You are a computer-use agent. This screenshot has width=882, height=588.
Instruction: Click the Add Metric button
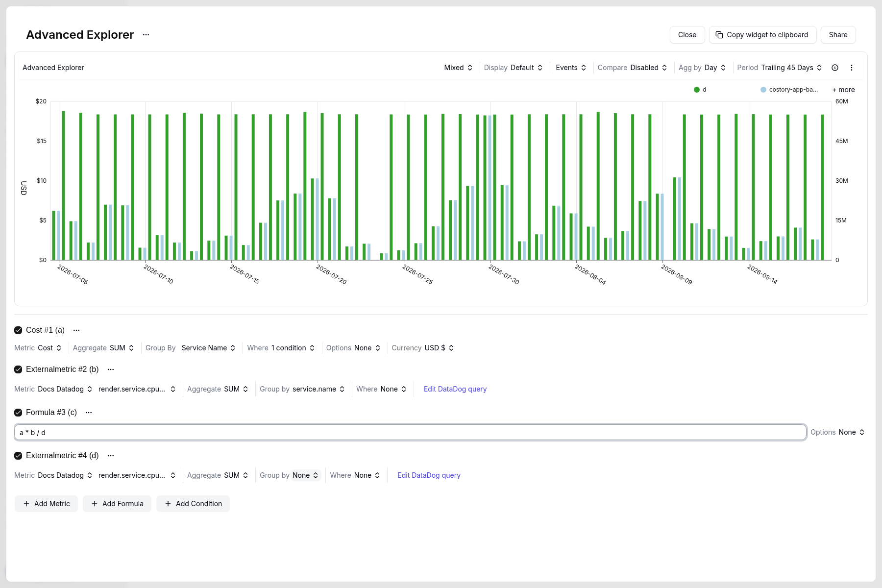[x=46, y=504]
